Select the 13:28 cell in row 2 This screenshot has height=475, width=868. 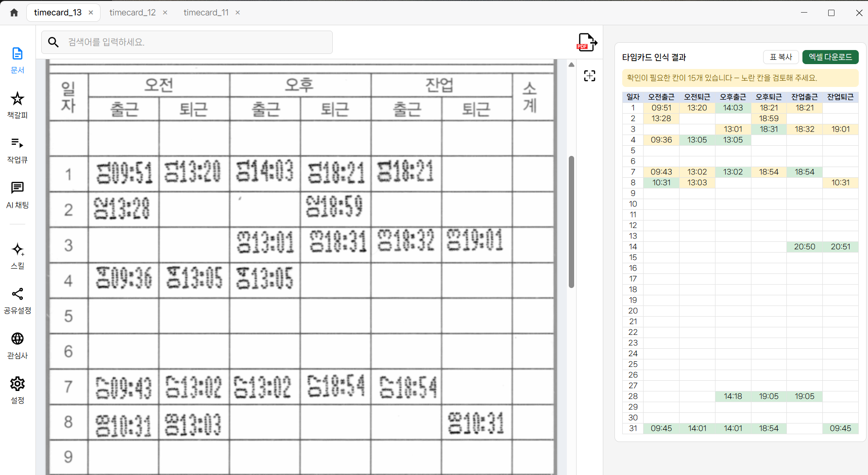pos(662,119)
